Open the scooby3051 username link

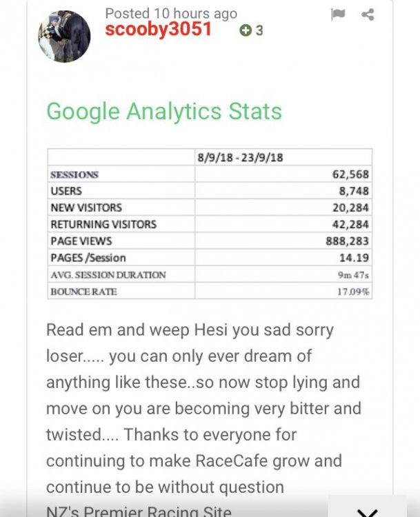click(159, 30)
